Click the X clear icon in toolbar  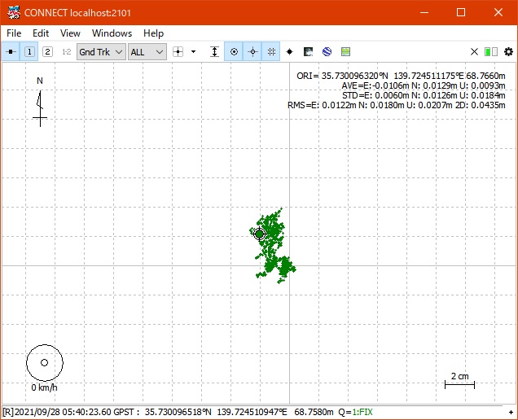click(x=474, y=51)
